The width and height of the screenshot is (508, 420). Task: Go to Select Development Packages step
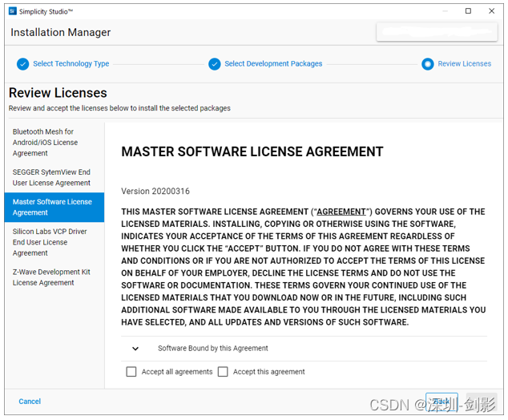[273, 63]
